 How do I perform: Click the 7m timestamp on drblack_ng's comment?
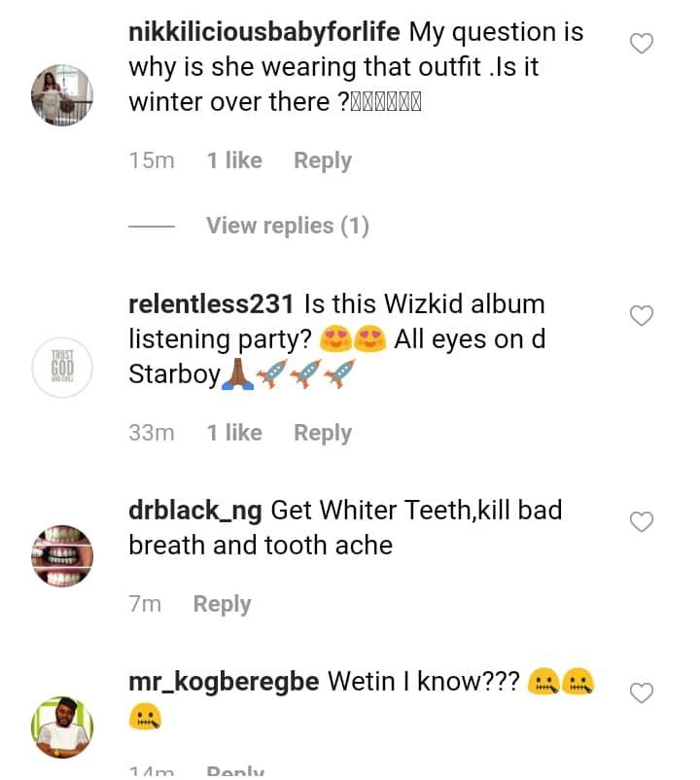(145, 604)
